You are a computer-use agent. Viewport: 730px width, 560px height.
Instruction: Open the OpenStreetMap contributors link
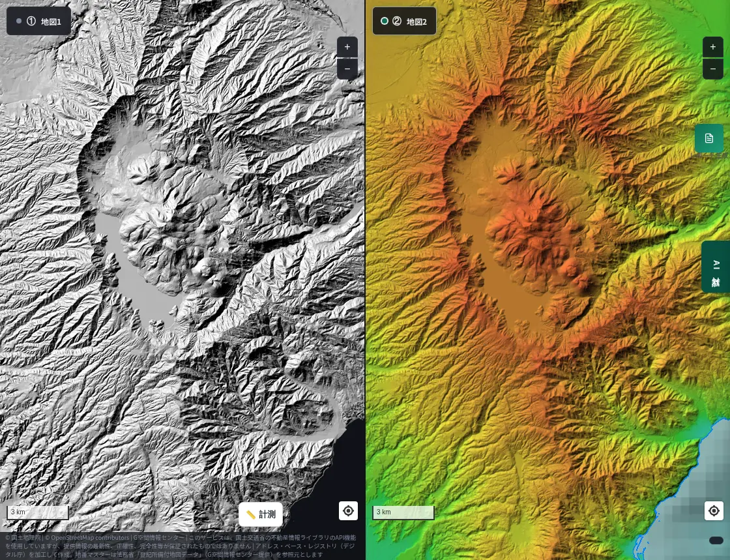[x=87, y=538]
